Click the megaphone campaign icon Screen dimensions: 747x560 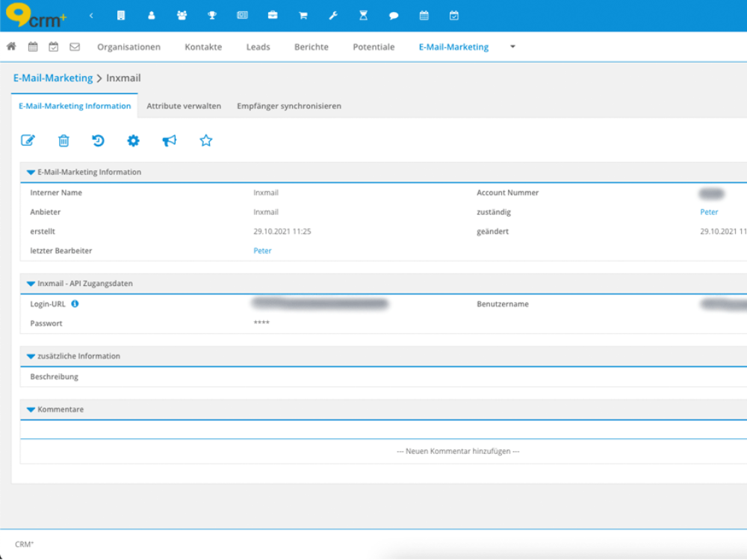(x=170, y=140)
